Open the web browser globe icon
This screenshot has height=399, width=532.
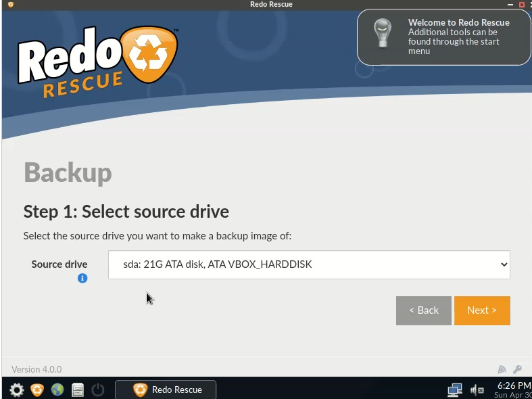pyautogui.click(x=57, y=390)
